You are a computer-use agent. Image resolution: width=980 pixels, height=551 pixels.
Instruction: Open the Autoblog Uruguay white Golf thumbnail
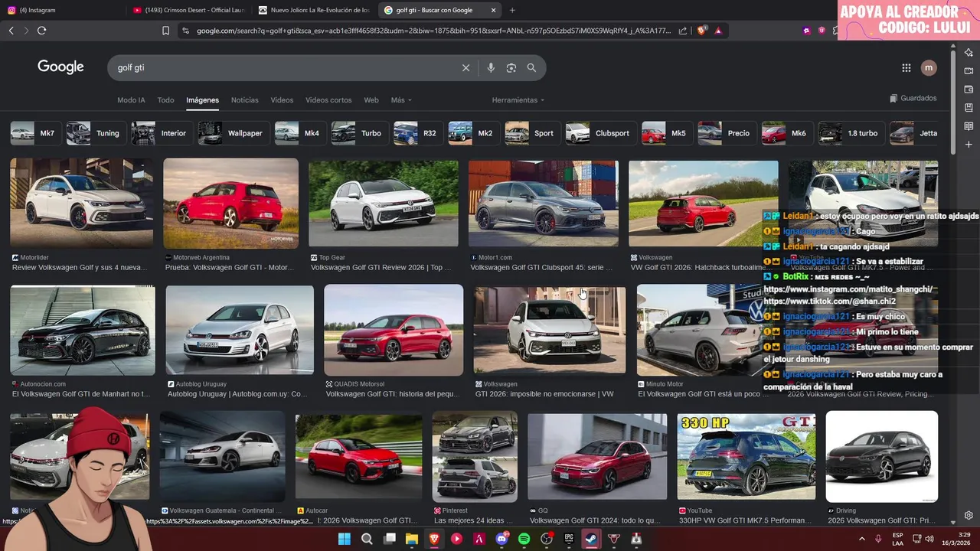pyautogui.click(x=240, y=331)
